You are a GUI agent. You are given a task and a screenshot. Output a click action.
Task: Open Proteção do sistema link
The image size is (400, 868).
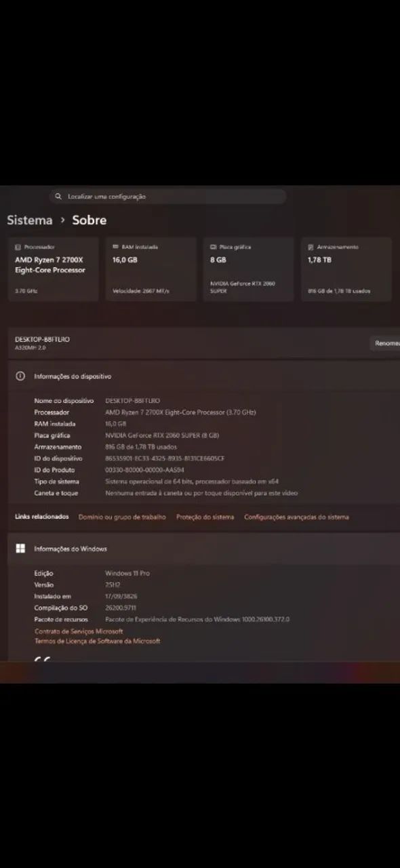click(x=205, y=517)
